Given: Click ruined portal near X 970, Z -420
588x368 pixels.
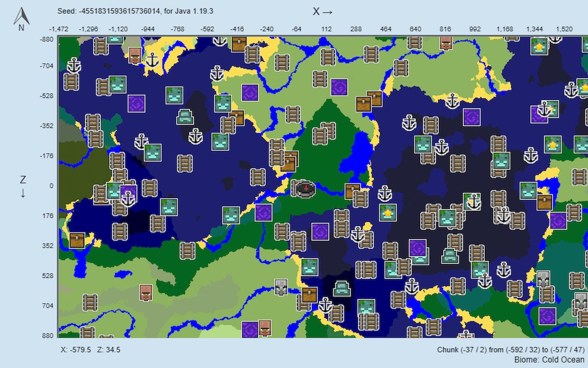Looking at the screenshot, I should click(x=472, y=117).
